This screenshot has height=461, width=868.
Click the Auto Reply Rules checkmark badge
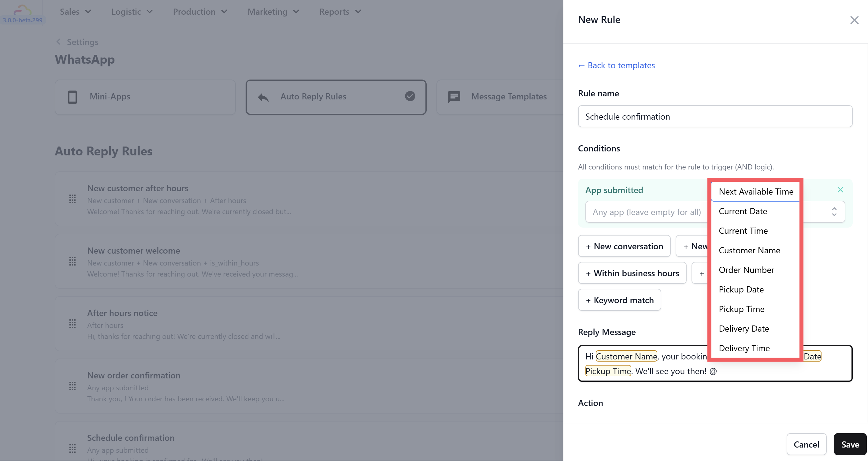click(410, 96)
